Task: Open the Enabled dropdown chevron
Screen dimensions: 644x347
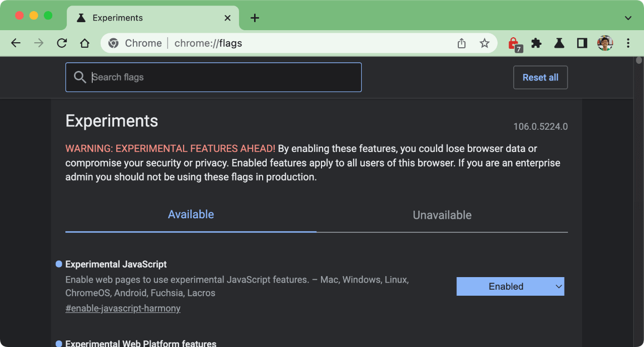Action: pos(558,286)
